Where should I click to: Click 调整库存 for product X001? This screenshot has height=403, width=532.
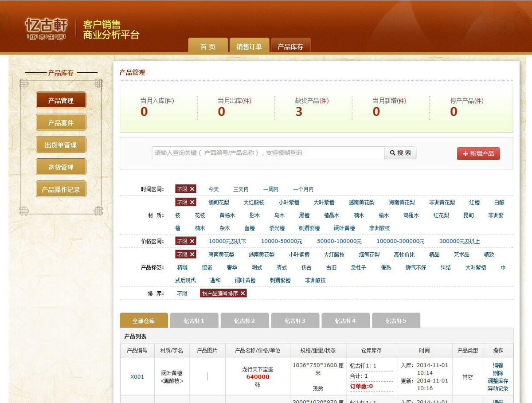coord(498,381)
